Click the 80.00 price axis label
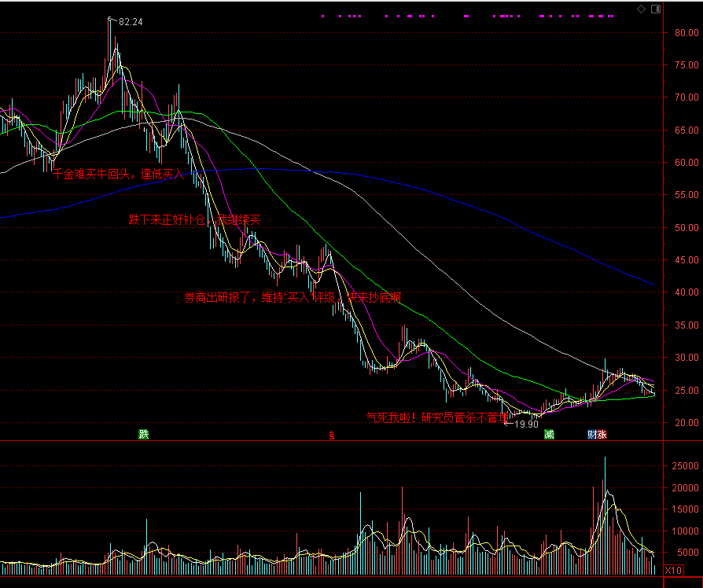 coord(686,33)
